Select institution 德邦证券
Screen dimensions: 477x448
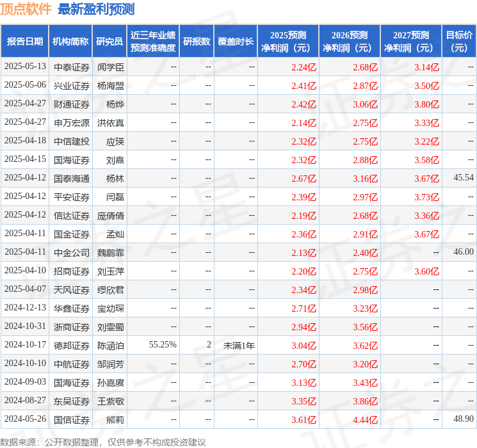click(x=72, y=346)
